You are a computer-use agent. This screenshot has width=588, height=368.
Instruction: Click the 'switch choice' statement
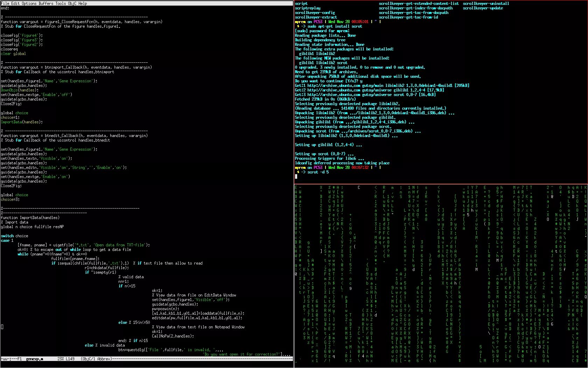[14, 236]
